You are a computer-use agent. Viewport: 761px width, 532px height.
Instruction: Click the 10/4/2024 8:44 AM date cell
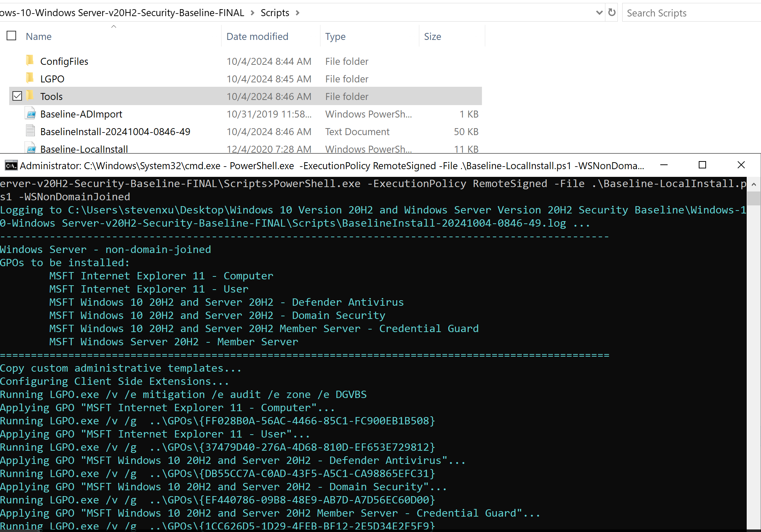pyautogui.click(x=269, y=61)
